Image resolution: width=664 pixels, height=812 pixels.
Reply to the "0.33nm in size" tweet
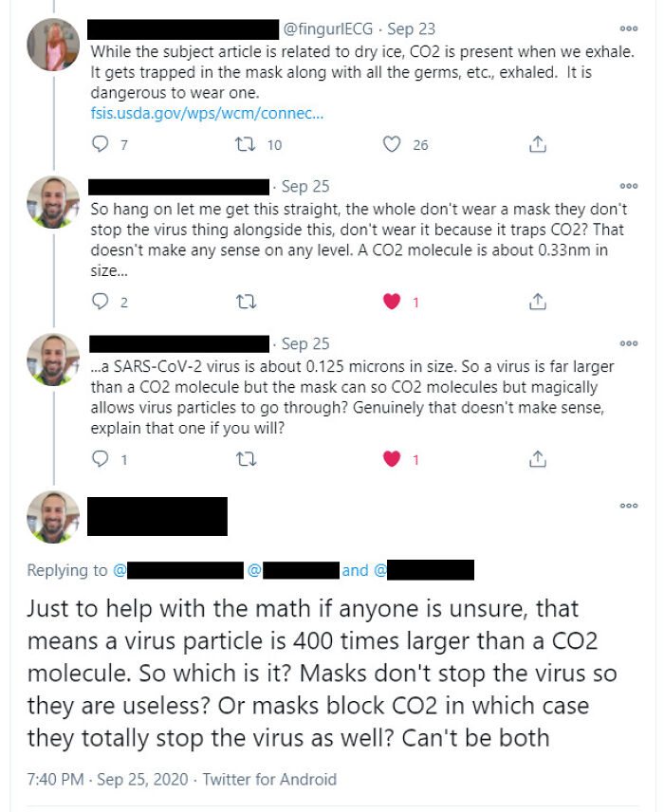[x=99, y=300]
